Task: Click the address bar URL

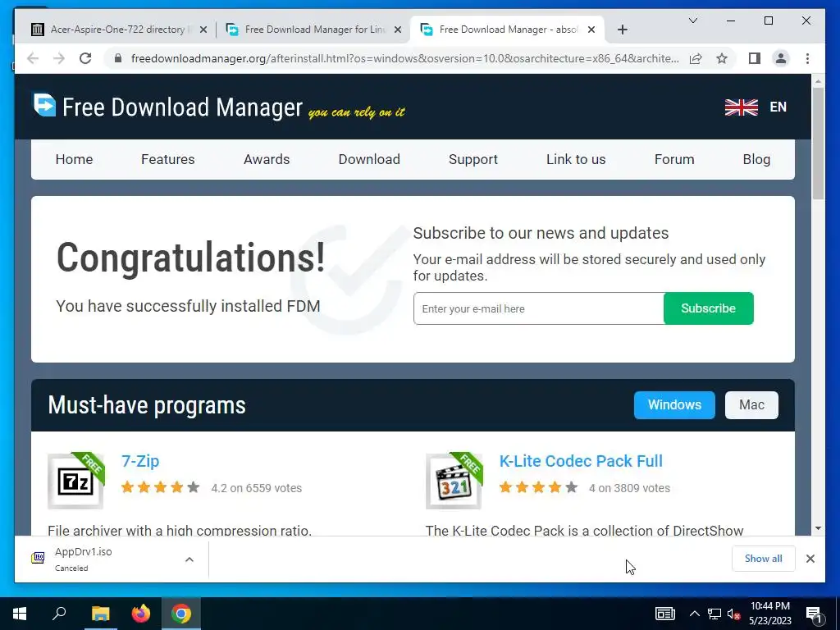Action: click(x=404, y=58)
